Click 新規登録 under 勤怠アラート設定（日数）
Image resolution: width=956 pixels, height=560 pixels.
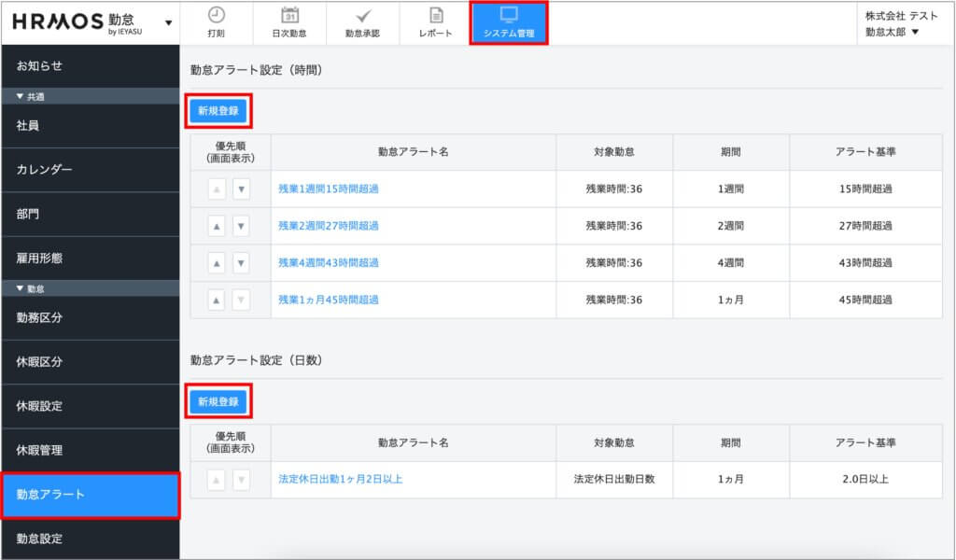click(x=218, y=402)
